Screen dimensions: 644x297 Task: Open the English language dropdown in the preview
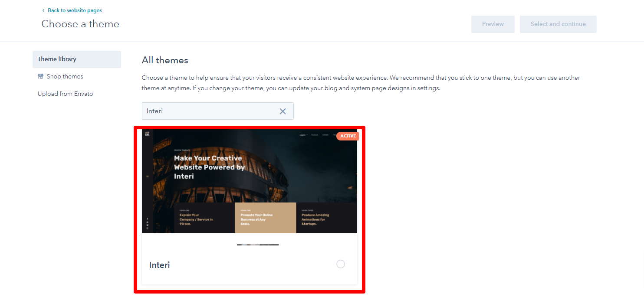coord(303,135)
